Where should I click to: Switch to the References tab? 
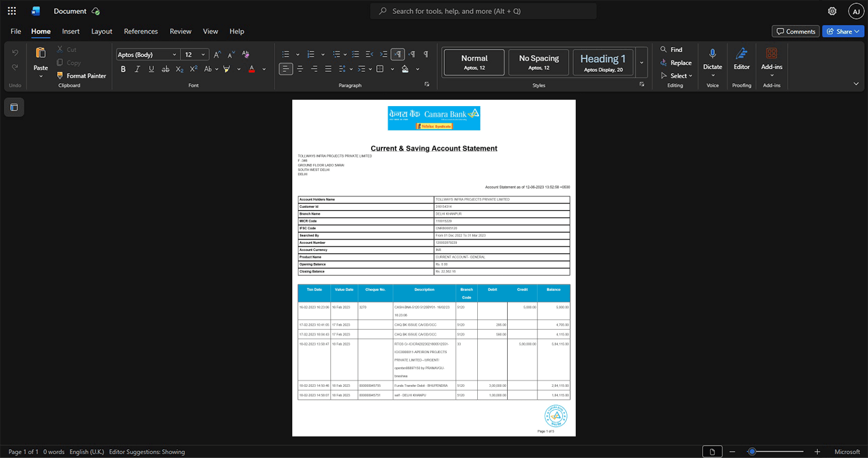(141, 31)
